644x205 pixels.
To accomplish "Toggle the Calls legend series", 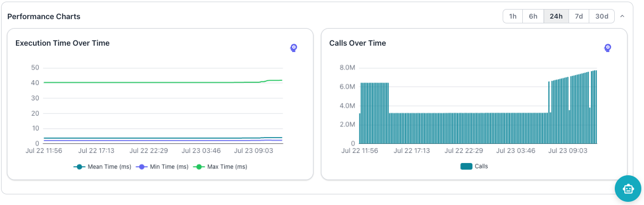I will [x=474, y=166].
